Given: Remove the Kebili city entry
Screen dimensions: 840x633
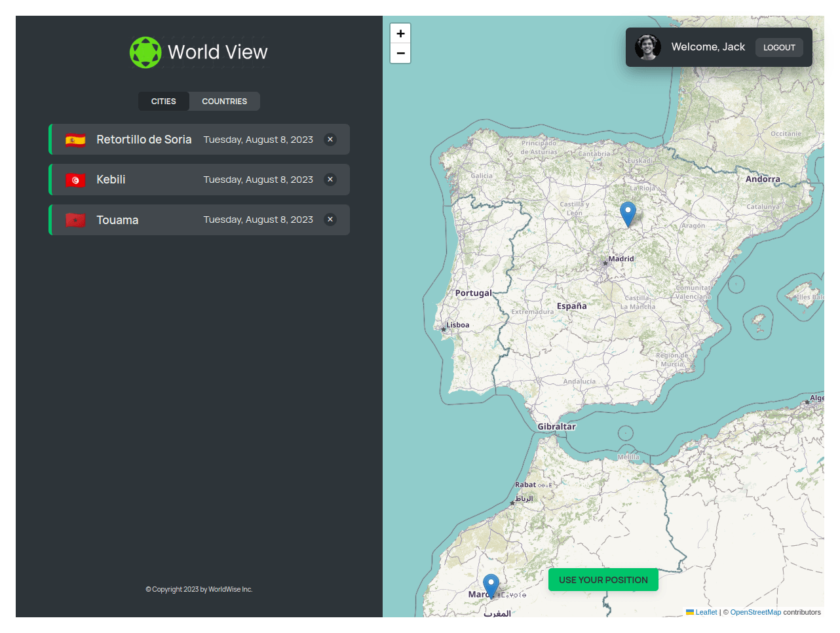Looking at the screenshot, I should point(330,180).
